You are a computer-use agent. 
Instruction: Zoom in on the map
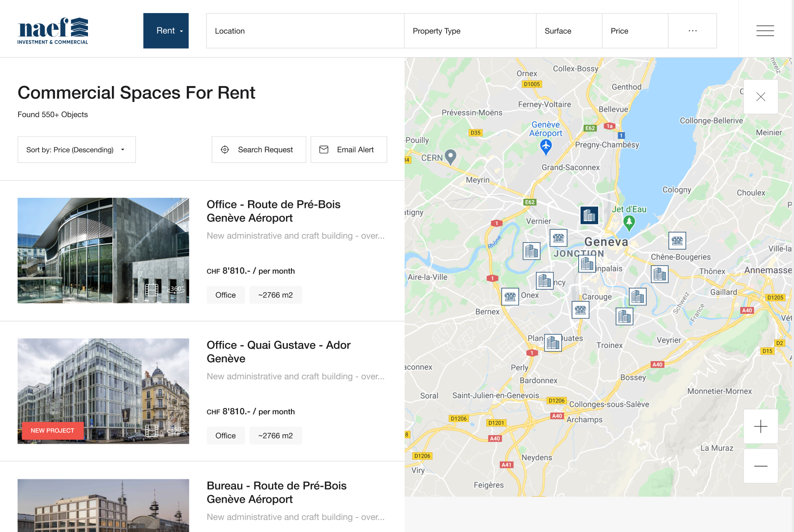click(761, 426)
